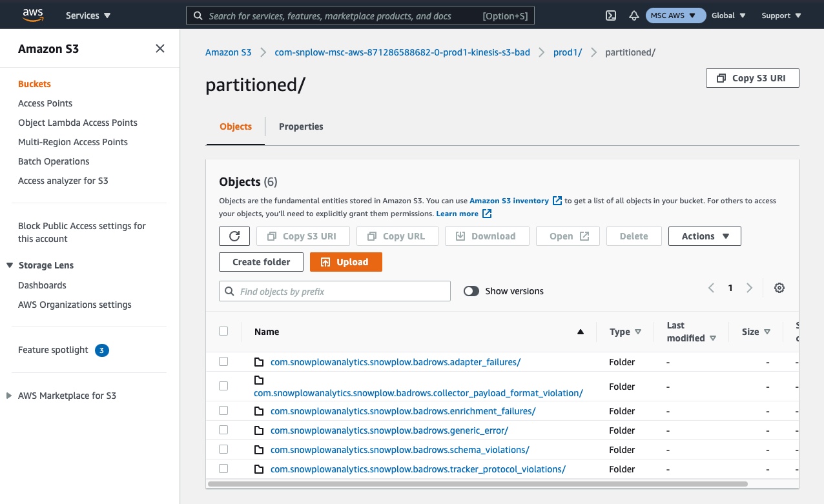Click the AWS logo
The image size is (824, 504).
tap(32, 15)
